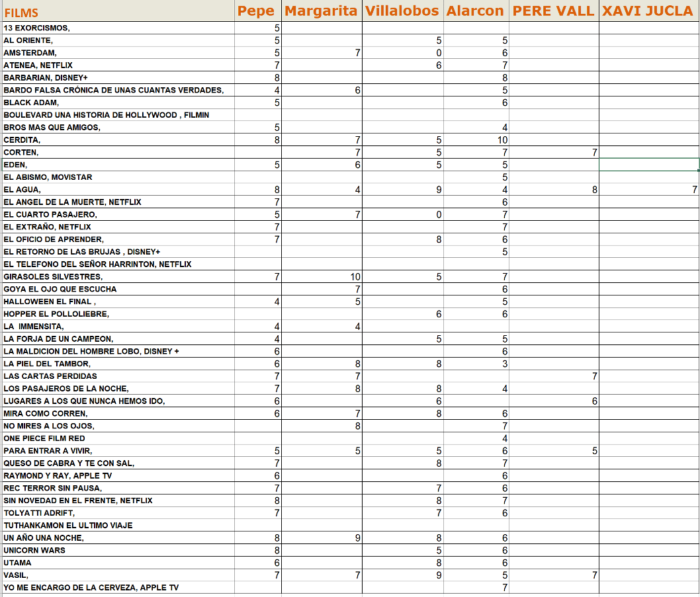This screenshot has width=700, height=597.
Task: Click the Villalobos column header
Action: click(x=403, y=11)
